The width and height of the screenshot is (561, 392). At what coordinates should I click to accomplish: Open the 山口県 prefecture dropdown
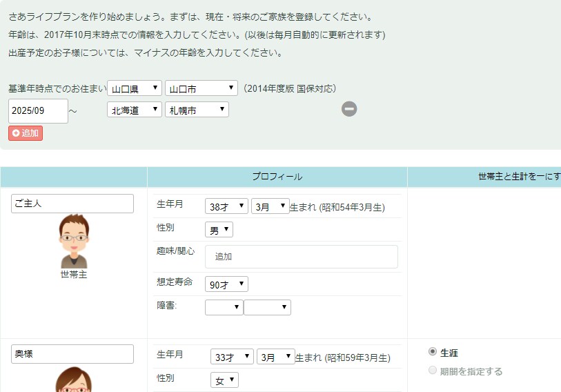click(135, 88)
